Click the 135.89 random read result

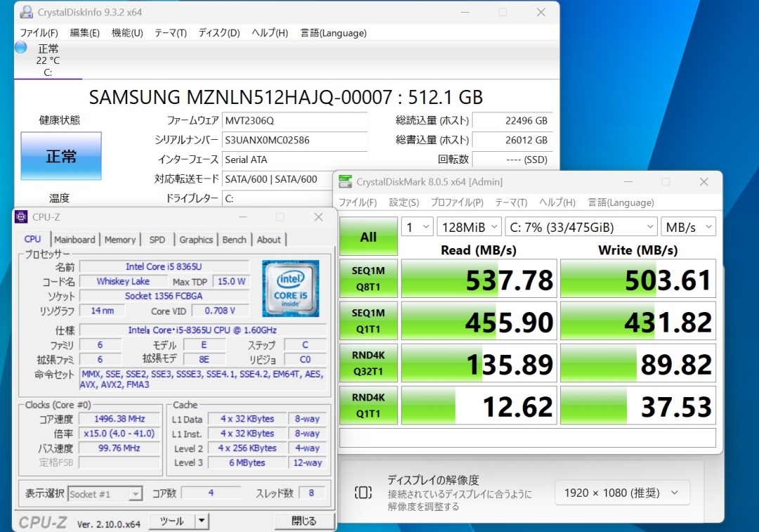(x=479, y=363)
